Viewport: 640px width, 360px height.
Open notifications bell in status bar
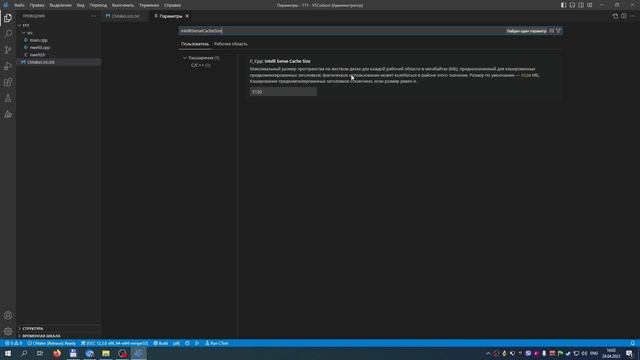coord(633,343)
